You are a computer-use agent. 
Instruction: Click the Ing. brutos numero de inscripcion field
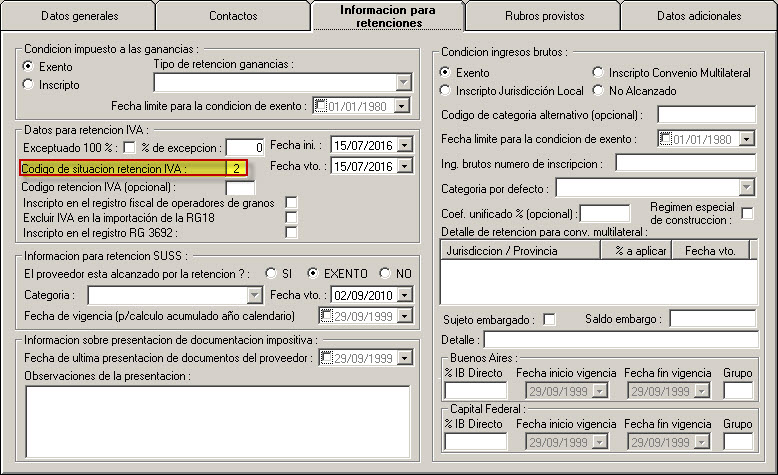point(685,162)
